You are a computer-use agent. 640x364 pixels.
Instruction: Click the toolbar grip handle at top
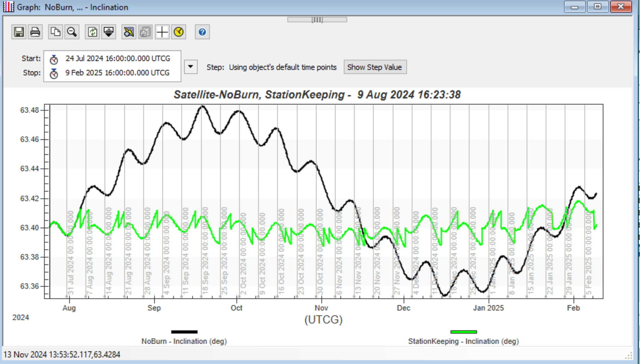click(x=317, y=20)
